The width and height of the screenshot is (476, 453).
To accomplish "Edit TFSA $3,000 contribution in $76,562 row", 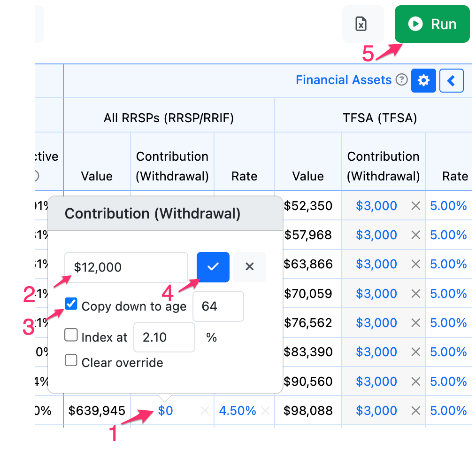I will pos(376,323).
